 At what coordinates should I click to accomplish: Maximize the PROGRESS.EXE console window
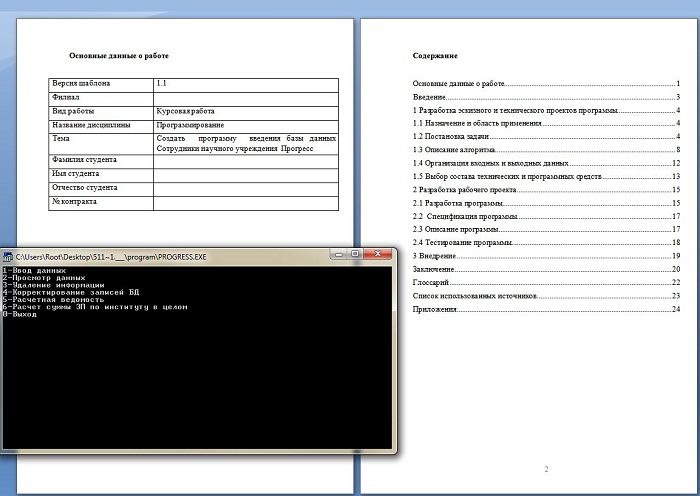pyautogui.click(x=355, y=254)
